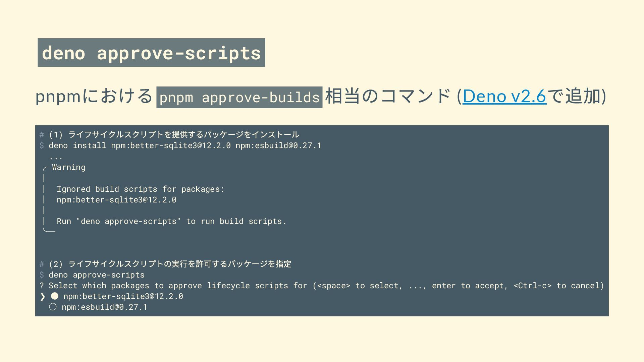Click the 'npm:better-sqlite3@12.2.0' option label in prompt
The height and width of the screenshot is (362, 644).
[123, 296]
